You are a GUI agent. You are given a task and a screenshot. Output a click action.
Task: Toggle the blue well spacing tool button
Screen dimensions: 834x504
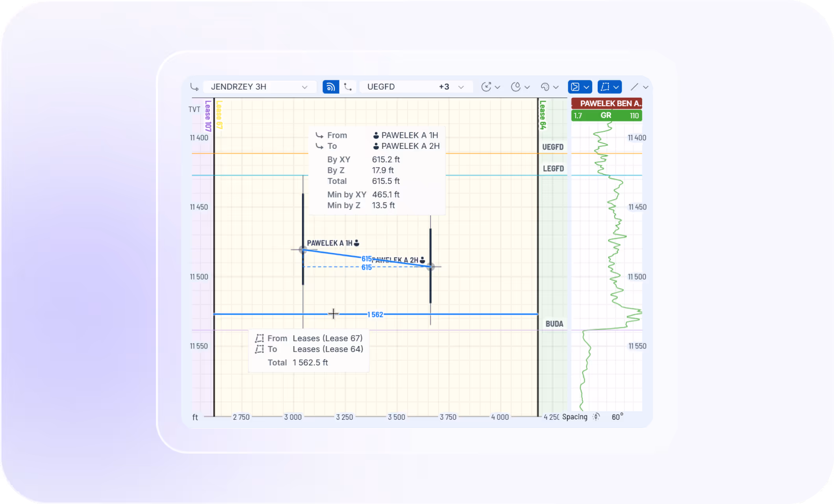coord(575,87)
